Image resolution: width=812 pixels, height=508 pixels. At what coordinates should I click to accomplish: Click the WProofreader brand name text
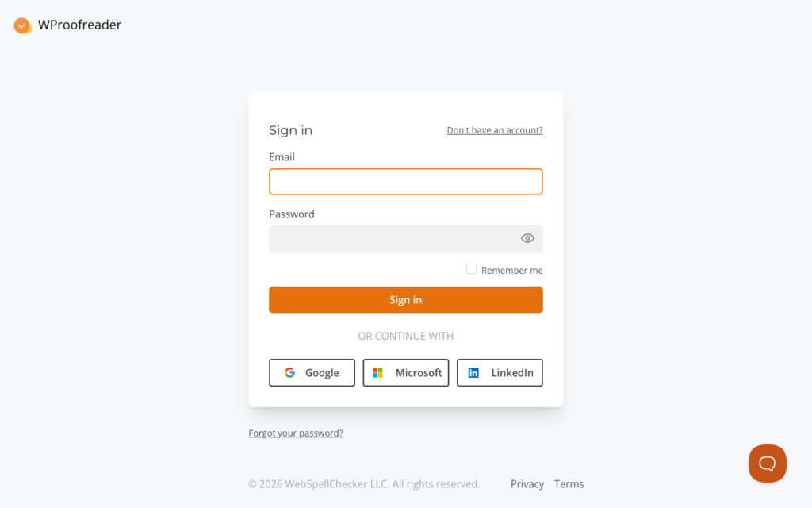coord(79,25)
